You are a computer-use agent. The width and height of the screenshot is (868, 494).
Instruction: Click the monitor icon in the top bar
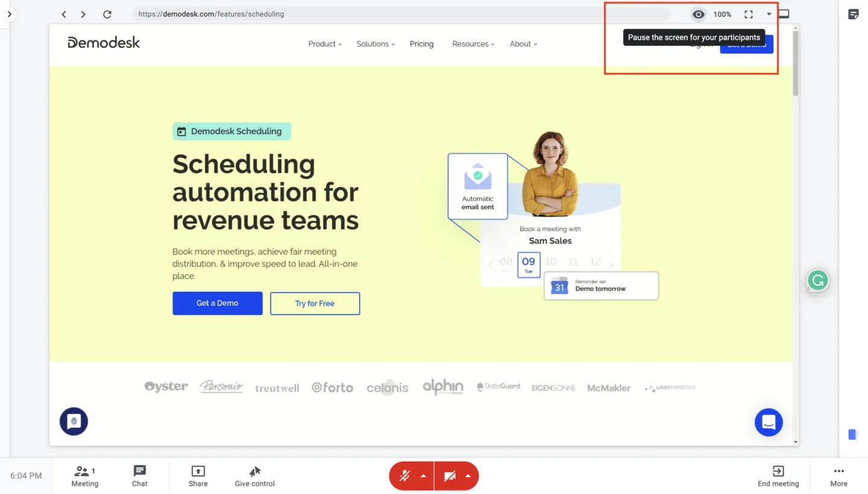tap(784, 14)
